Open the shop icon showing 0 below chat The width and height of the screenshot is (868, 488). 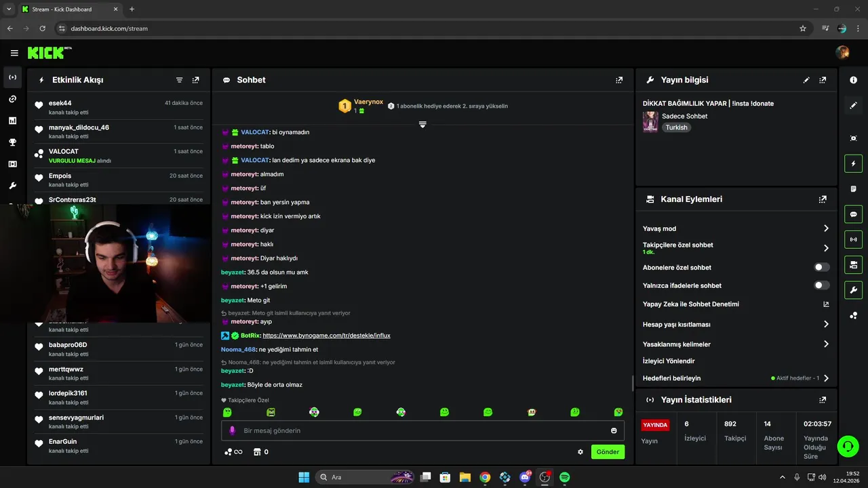tap(261, 452)
